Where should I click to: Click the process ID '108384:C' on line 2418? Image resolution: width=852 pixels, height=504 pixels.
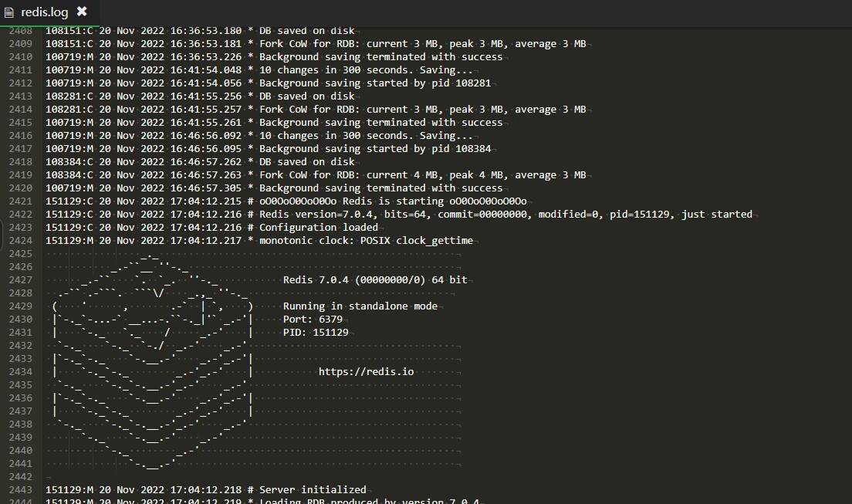click(x=69, y=162)
